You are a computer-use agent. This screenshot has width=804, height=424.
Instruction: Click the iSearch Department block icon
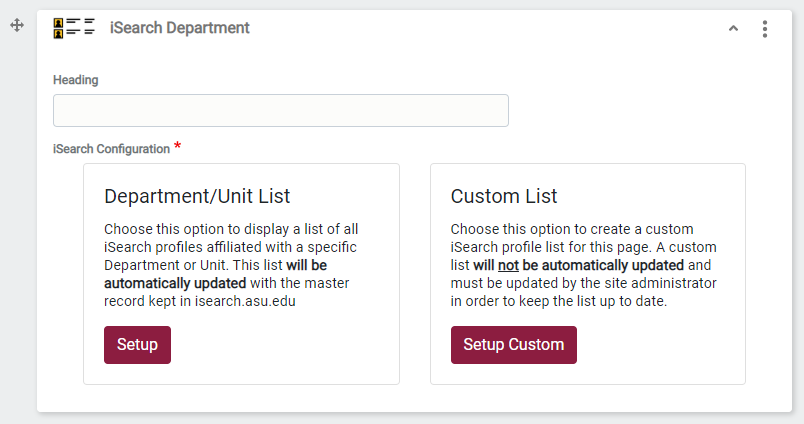[x=74, y=28]
